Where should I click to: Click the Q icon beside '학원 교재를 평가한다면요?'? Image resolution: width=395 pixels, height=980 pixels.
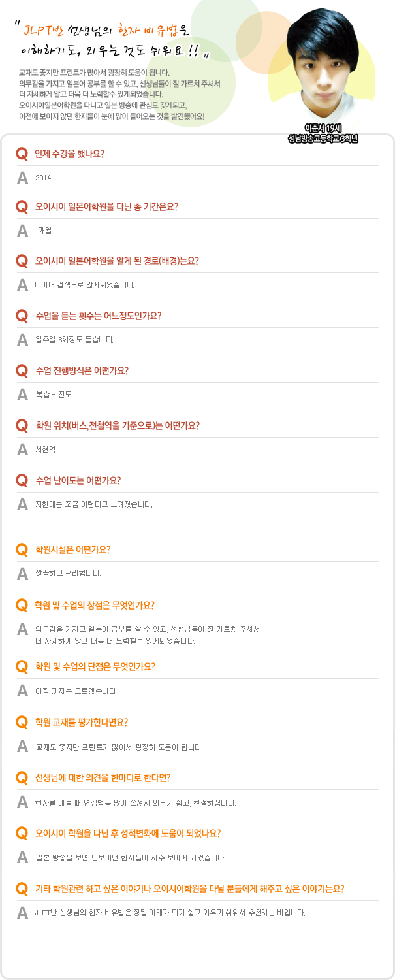click(22, 723)
